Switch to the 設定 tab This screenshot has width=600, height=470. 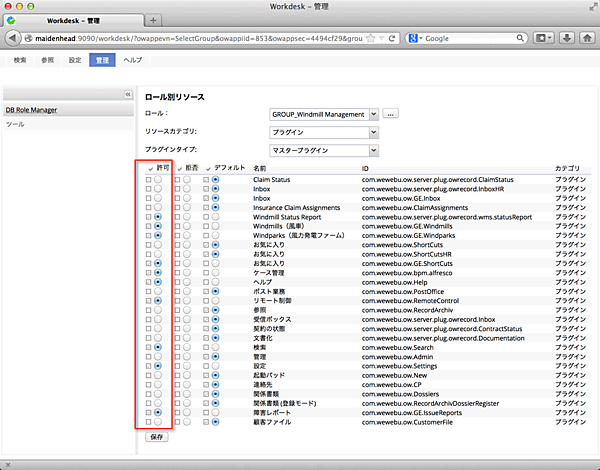click(x=75, y=61)
